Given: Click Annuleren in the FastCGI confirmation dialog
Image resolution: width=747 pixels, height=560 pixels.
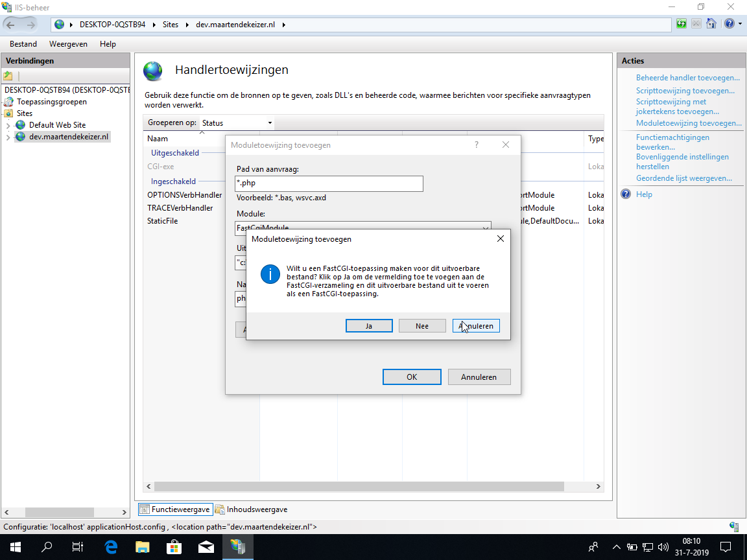Looking at the screenshot, I should [476, 326].
